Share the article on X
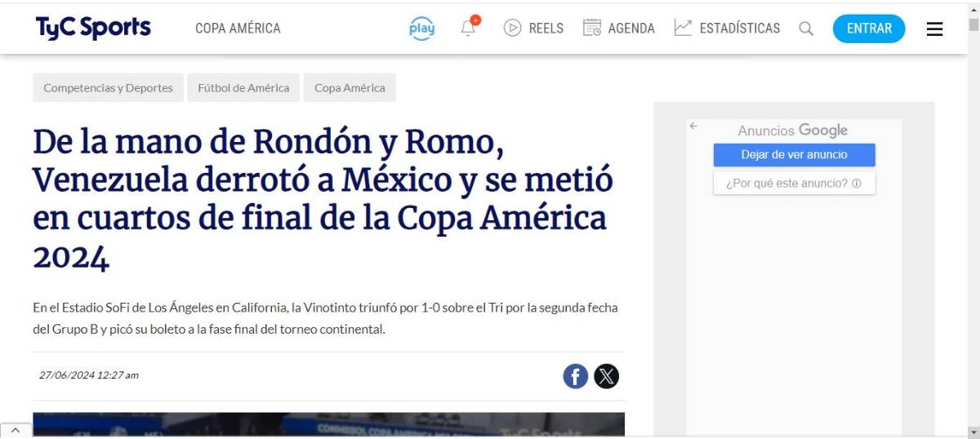This screenshot has height=439, width=980. [606, 376]
